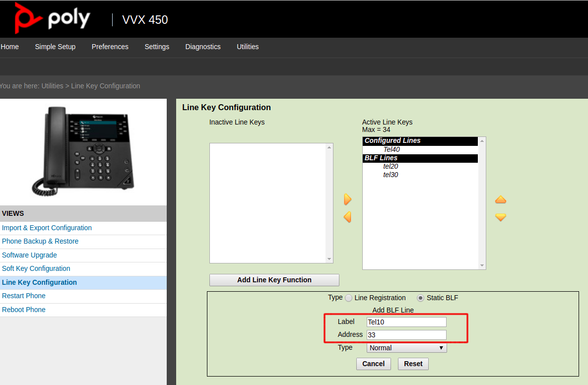Open the Preferences menu
Screen dimensions: 588x385
110,47
